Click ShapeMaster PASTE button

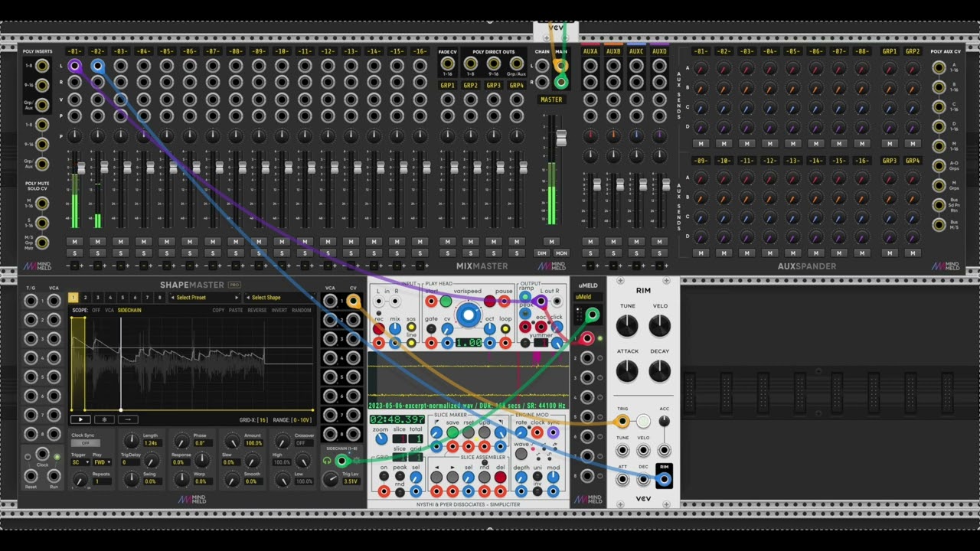pos(236,311)
